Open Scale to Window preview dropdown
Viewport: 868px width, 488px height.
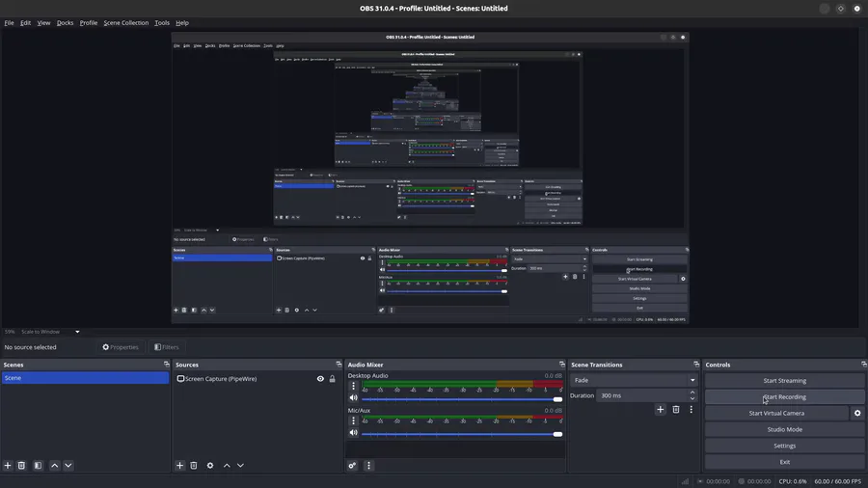click(x=50, y=332)
